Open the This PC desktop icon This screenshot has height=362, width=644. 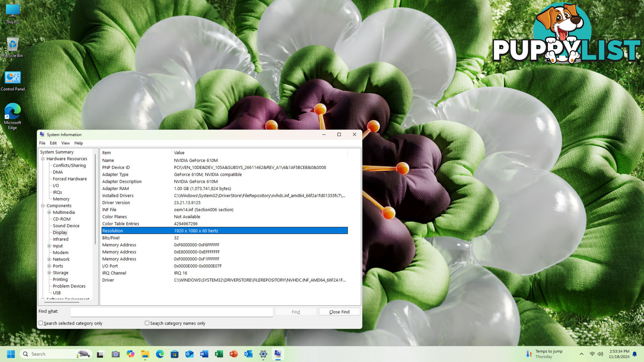(13, 14)
